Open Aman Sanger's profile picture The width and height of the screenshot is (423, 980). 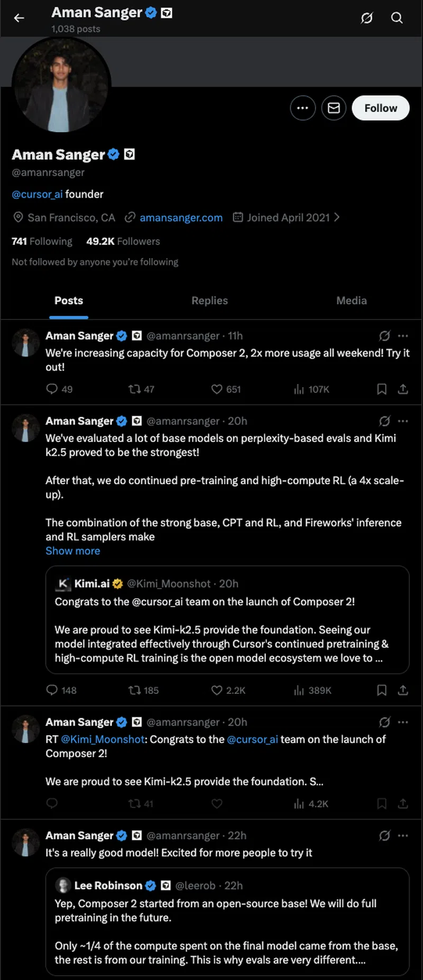point(61,85)
